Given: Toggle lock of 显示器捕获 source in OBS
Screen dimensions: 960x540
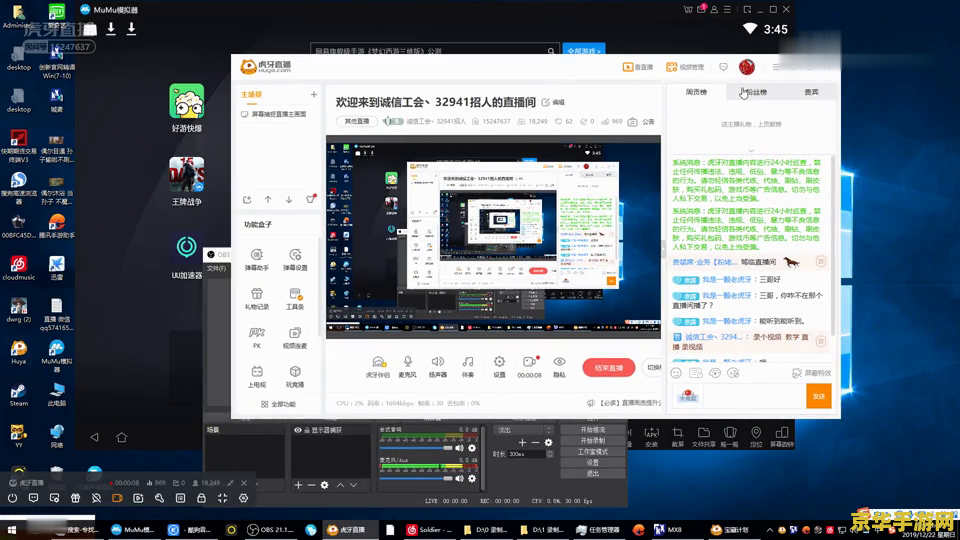Looking at the screenshot, I should (307, 430).
